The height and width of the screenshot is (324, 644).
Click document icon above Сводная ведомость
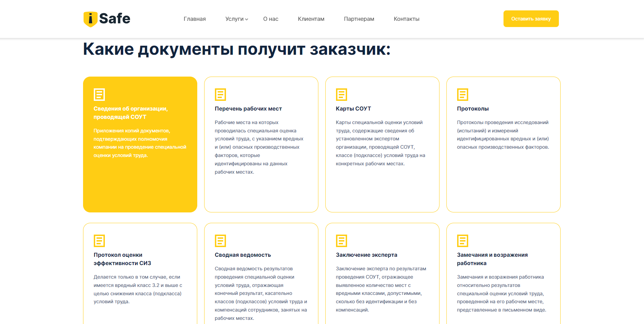pos(220,241)
